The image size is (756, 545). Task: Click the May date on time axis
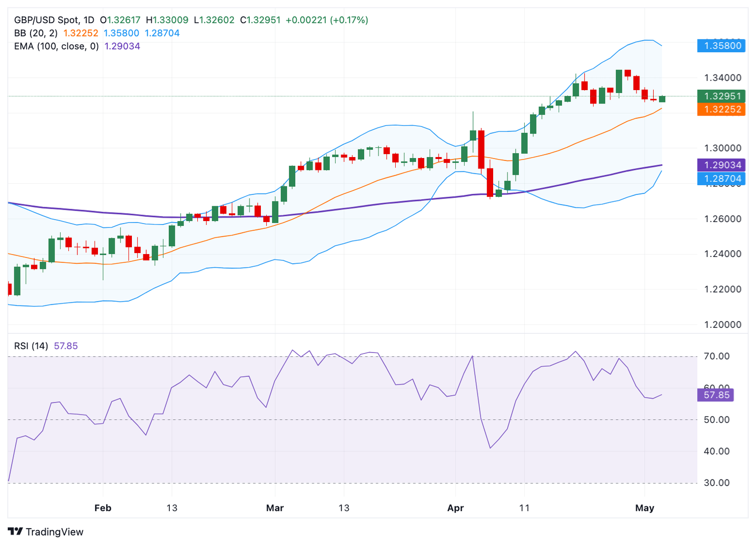coord(644,508)
